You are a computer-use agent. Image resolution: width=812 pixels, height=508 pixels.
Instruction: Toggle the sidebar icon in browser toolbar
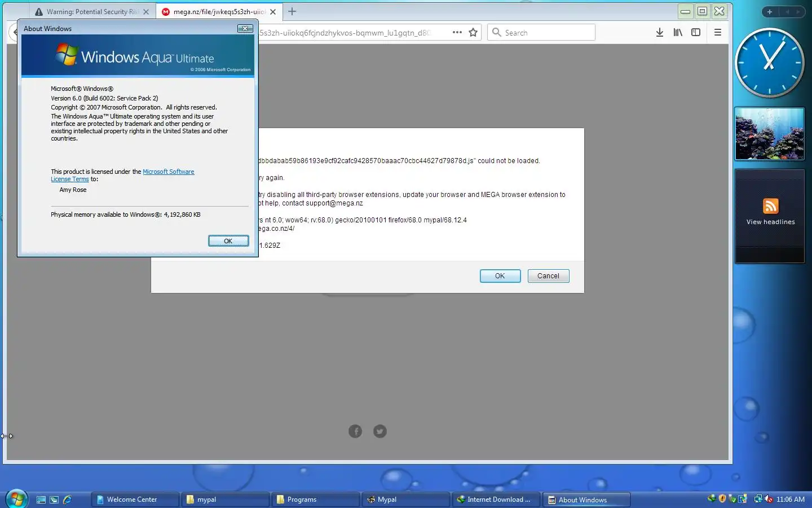[696, 32]
